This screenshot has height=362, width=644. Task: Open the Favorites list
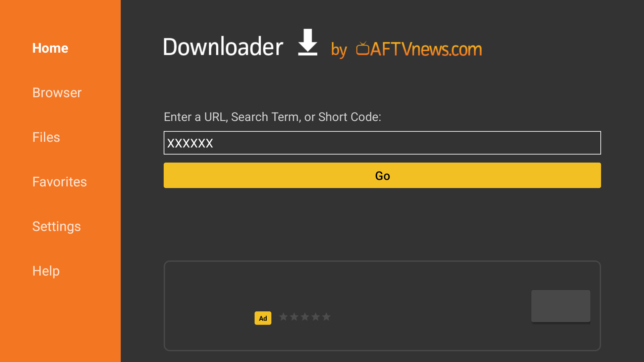point(59,182)
